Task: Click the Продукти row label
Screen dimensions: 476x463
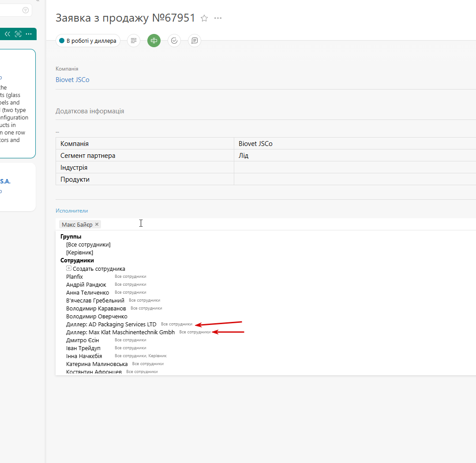Action: [x=75, y=179]
